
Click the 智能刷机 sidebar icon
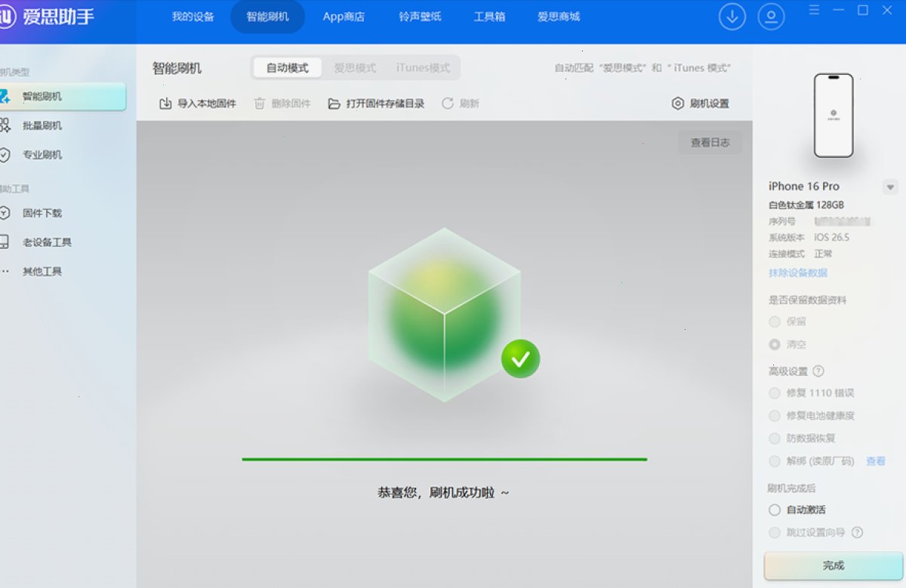tap(5, 97)
